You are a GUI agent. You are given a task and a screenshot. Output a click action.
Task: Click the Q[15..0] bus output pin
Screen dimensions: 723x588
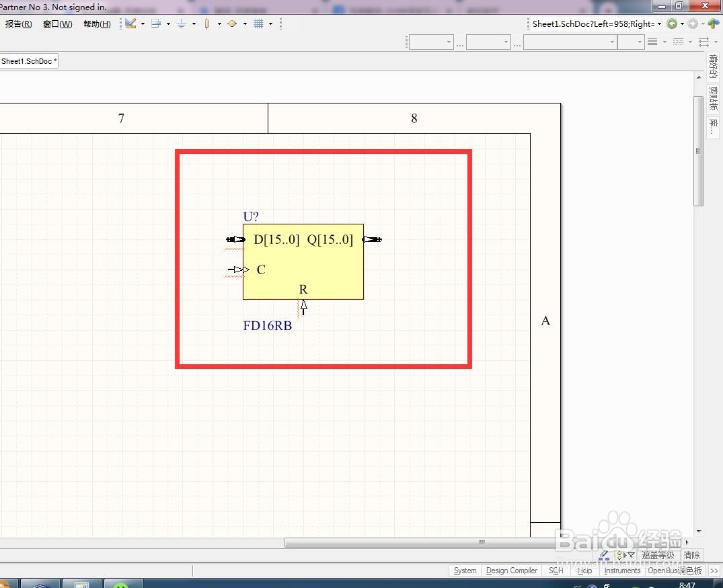[x=372, y=239]
